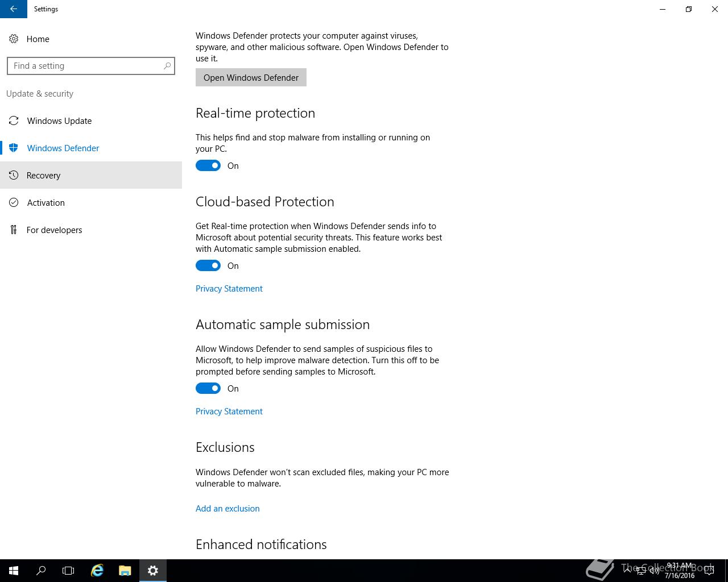
Task: Click the Real-time protection heading
Action: click(255, 113)
